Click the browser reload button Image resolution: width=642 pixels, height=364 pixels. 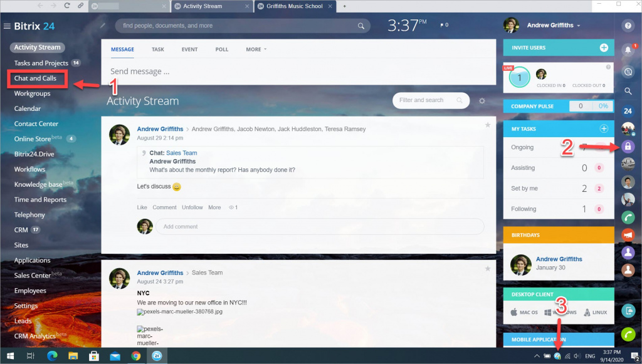click(67, 6)
